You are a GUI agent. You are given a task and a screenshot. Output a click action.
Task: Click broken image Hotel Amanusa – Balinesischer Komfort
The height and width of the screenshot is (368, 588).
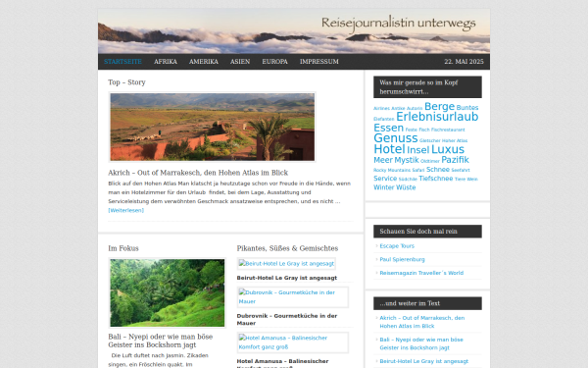293,342
